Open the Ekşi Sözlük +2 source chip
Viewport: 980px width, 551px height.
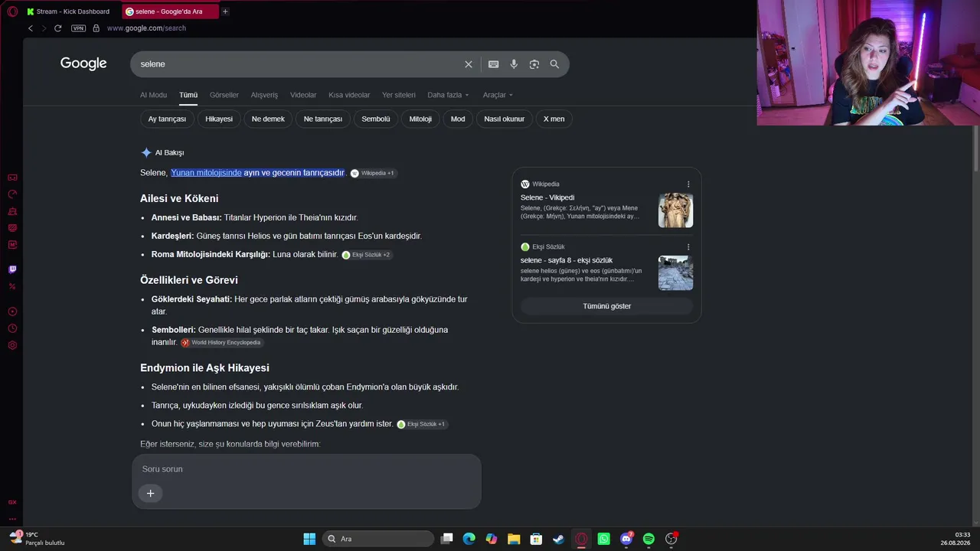click(367, 255)
